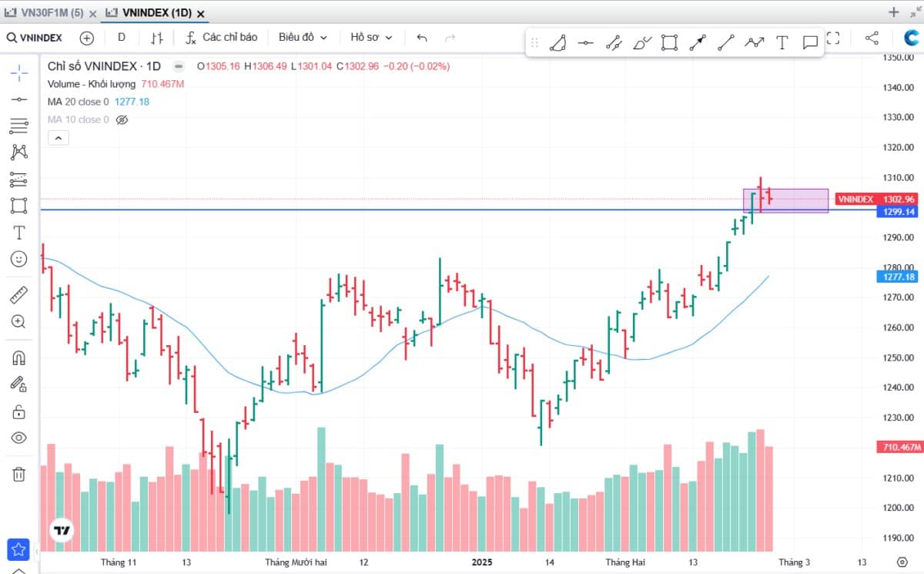Screen dimensions: 924x574
Task: Click the blue C logo icon
Action: click(x=912, y=38)
